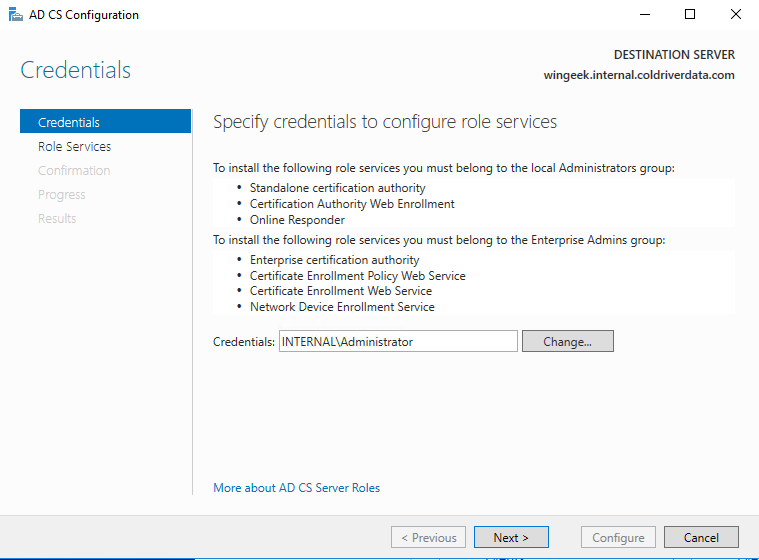Viewport: 759px width, 560px height.
Task: Cancel the configuration wizard
Action: (701, 537)
